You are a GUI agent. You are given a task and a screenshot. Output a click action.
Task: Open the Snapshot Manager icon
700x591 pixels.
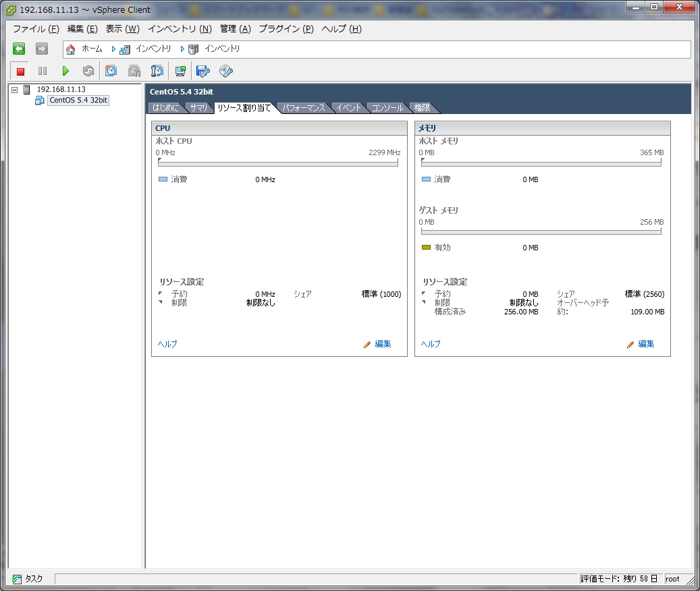click(x=157, y=71)
